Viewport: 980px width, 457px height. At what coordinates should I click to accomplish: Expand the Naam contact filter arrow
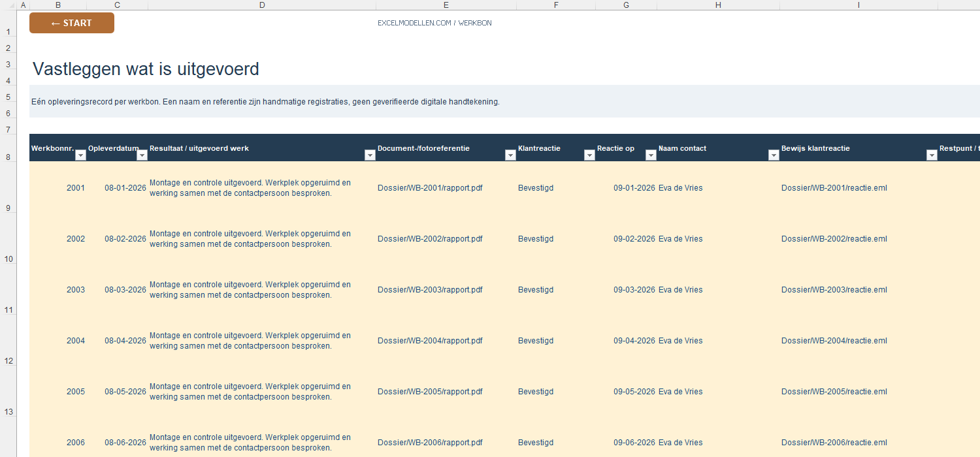(x=774, y=155)
